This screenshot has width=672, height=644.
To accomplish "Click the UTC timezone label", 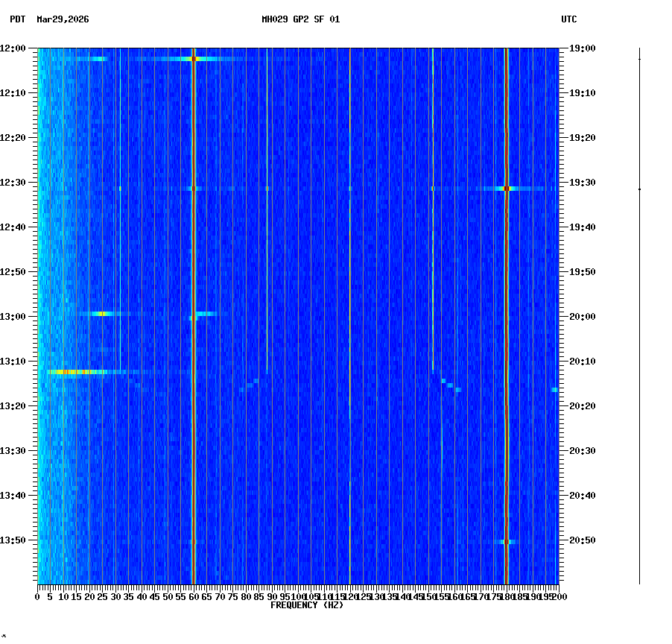I will pyautogui.click(x=568, y=20).
